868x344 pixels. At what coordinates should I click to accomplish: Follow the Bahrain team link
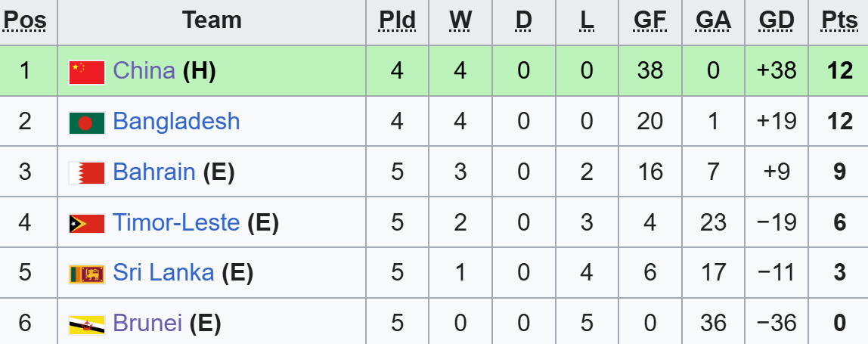pos(153,172)
